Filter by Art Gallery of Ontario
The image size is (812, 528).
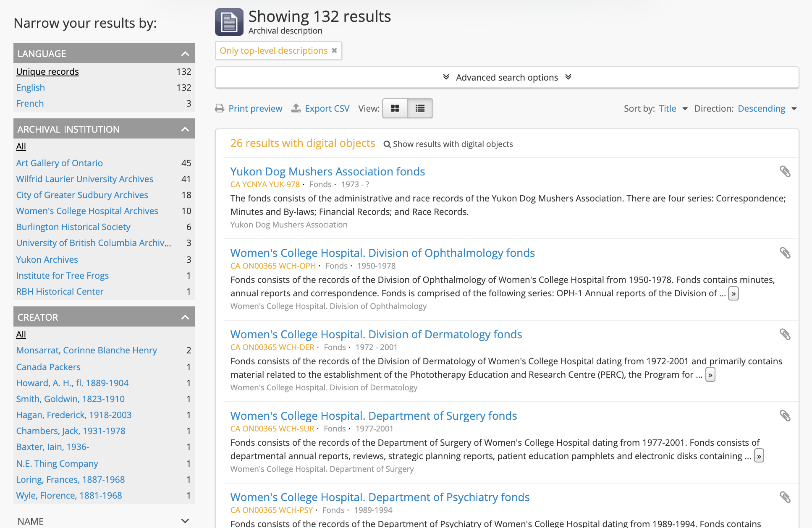(59, 163)
